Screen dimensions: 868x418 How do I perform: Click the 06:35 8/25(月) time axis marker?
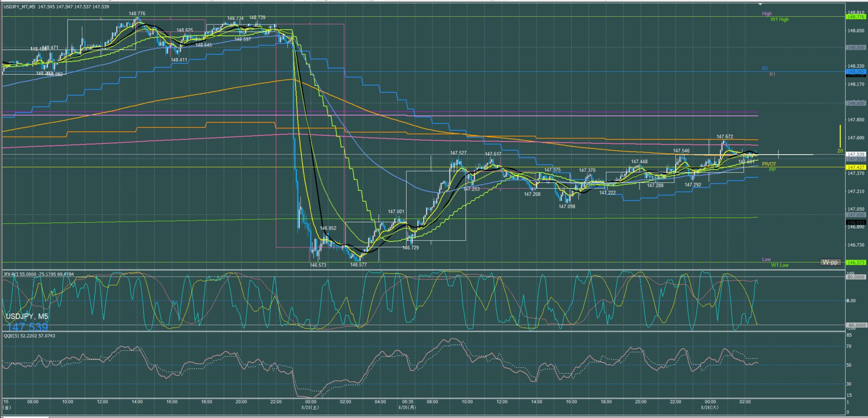407,404
